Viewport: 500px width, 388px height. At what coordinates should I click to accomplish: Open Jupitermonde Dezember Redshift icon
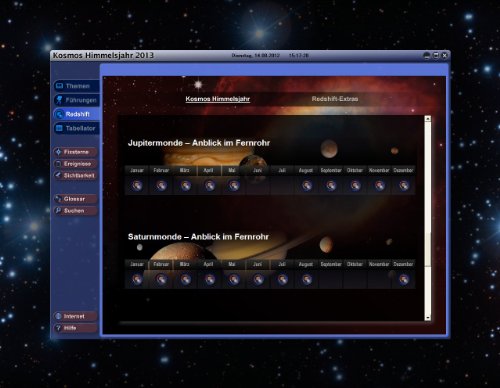coord(404,185)
